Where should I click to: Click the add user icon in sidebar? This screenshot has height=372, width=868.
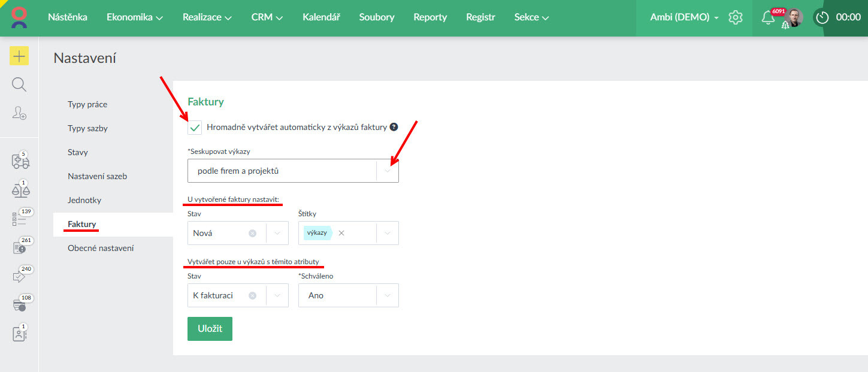pos(19,113)
